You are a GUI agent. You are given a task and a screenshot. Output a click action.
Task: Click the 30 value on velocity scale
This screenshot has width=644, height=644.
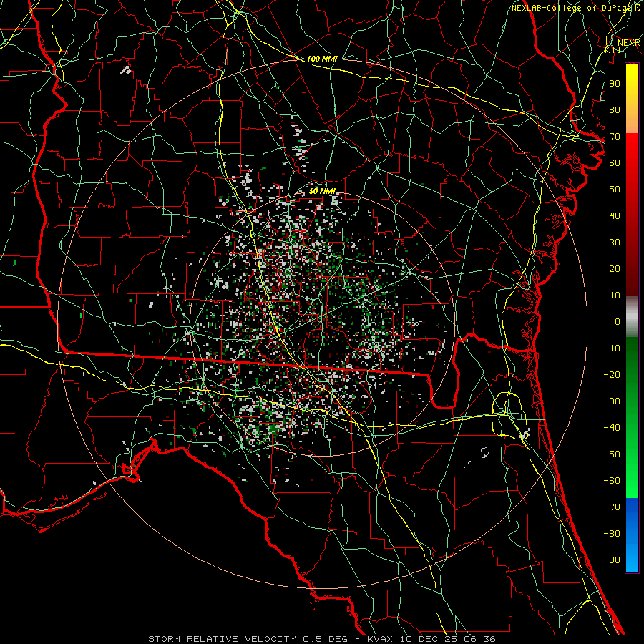click(615, 243)
